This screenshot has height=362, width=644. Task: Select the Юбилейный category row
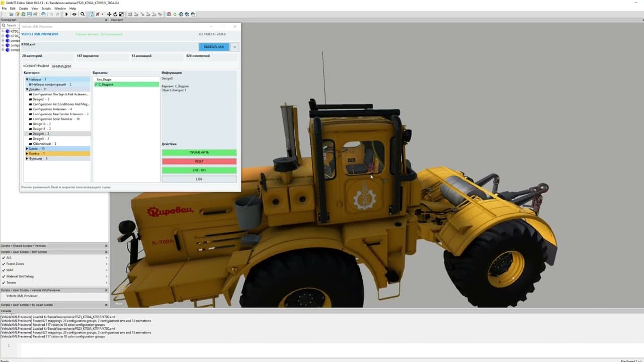point(57,144)
